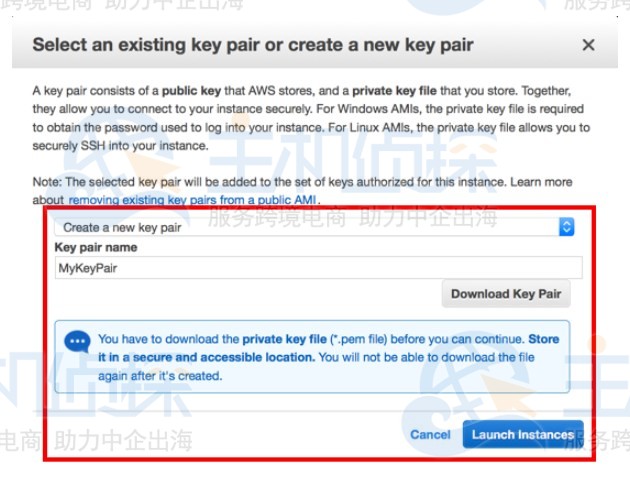Click the blue speech bubble info icon
This screenshot has width=630, height=501.
[77, 342]
